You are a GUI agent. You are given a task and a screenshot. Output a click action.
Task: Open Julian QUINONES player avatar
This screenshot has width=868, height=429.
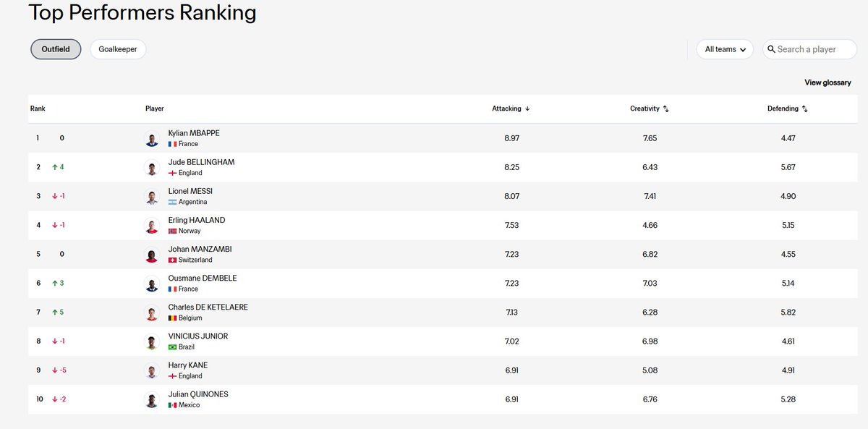152,399
